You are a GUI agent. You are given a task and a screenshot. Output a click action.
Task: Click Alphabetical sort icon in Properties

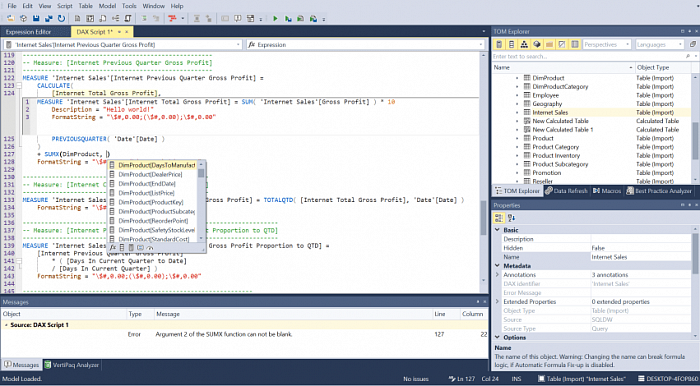point(512,218)
